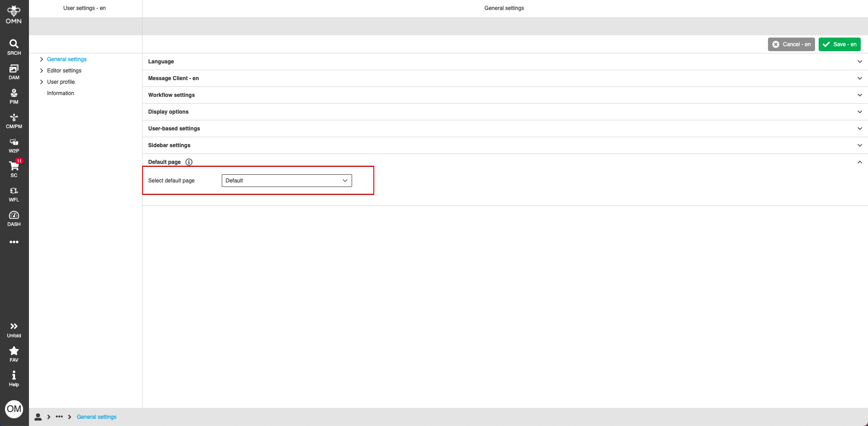Expand User profile tree node
The width and height of the screenshot is (868, 426).
[42, 82]
